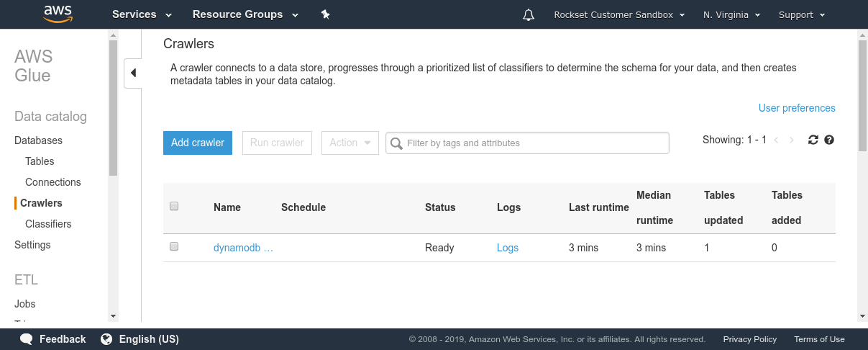The height and width of the screenshot is (350, 868).
Task: Open User preferences link
Action: pyautogui.click(x=797, y=108)
